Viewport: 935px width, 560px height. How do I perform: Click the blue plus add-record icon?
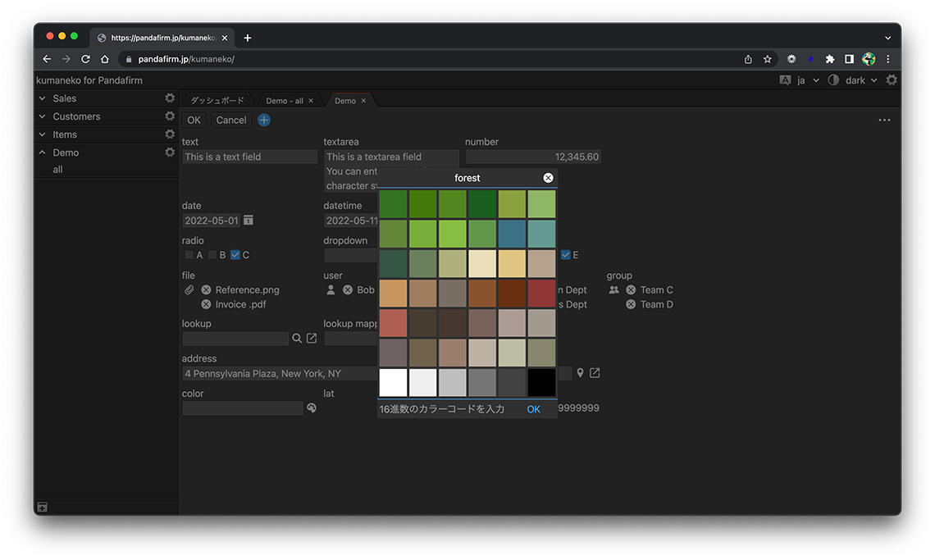coord(264,121)
